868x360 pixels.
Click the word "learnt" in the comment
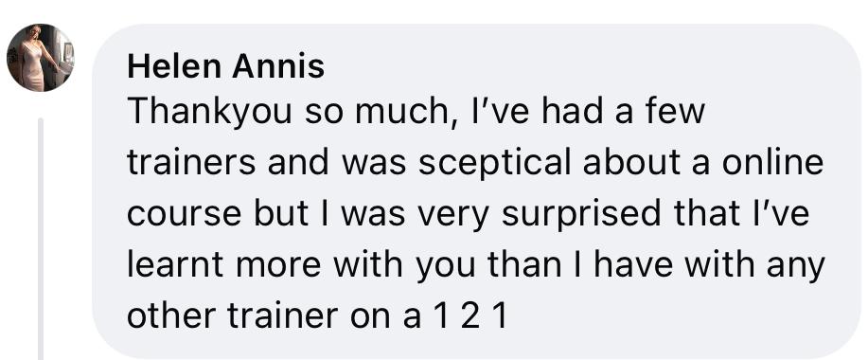click(177, 264)
